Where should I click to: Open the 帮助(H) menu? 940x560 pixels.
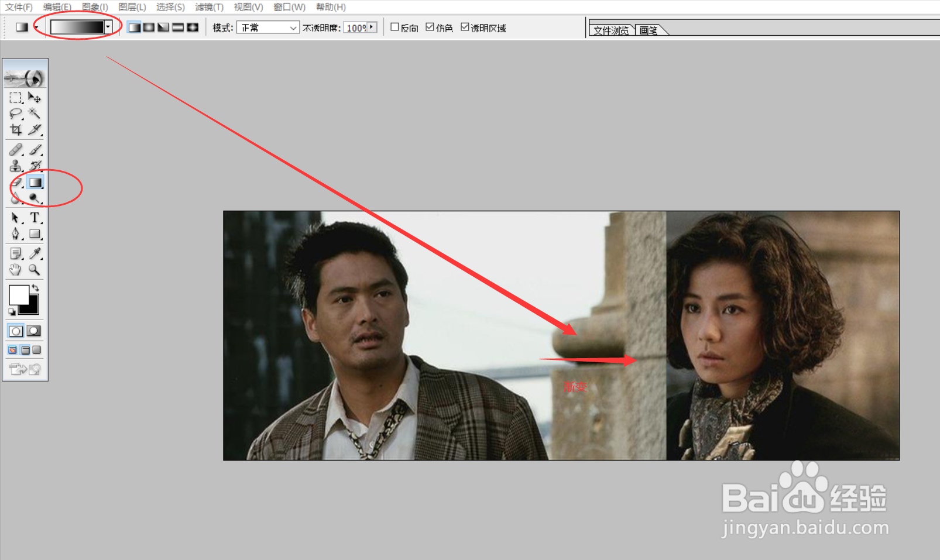coord(331,7)
